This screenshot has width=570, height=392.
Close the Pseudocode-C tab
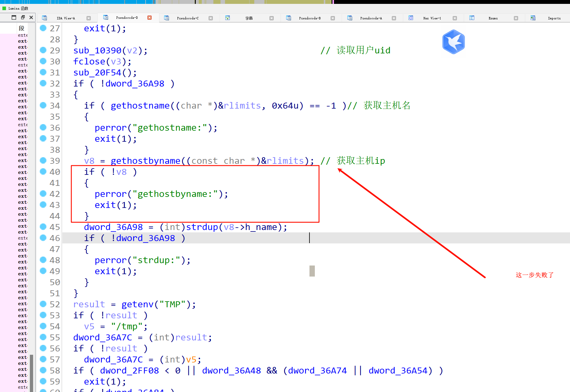(211, 18)
